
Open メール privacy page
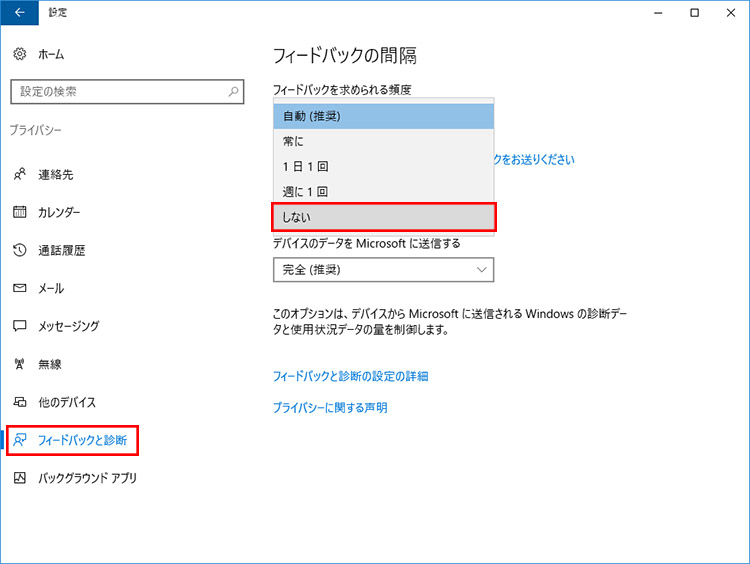tap(51, 288)
